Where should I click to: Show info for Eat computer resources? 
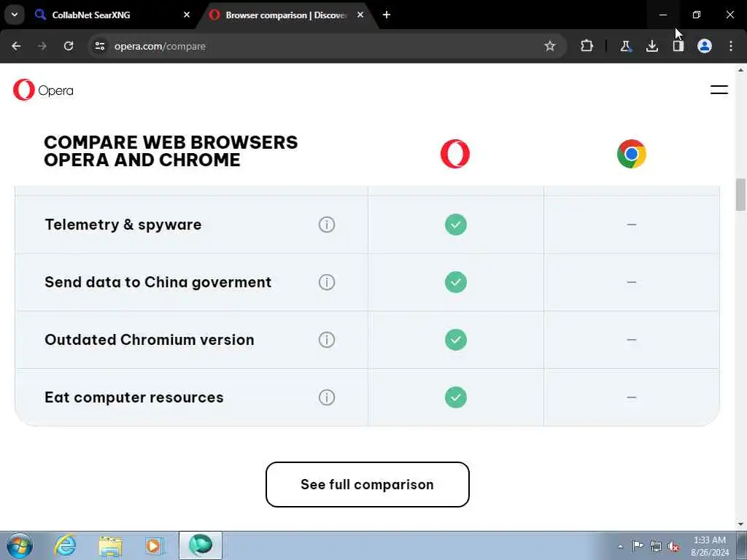pyautogui.click(x=327, y=397)
